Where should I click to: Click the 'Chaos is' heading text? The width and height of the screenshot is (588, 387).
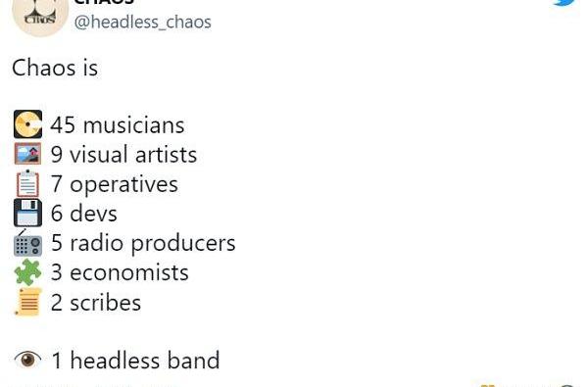[55, 68]
